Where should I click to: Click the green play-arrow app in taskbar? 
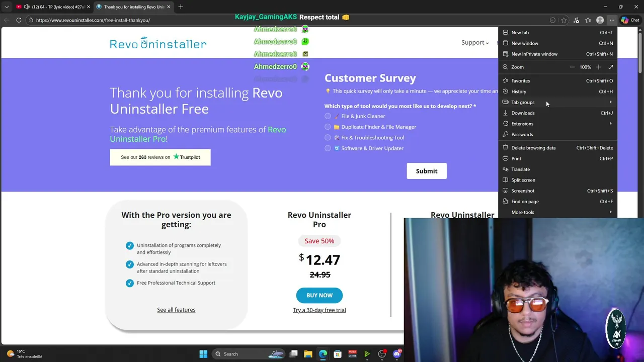(x=367, y=354)
